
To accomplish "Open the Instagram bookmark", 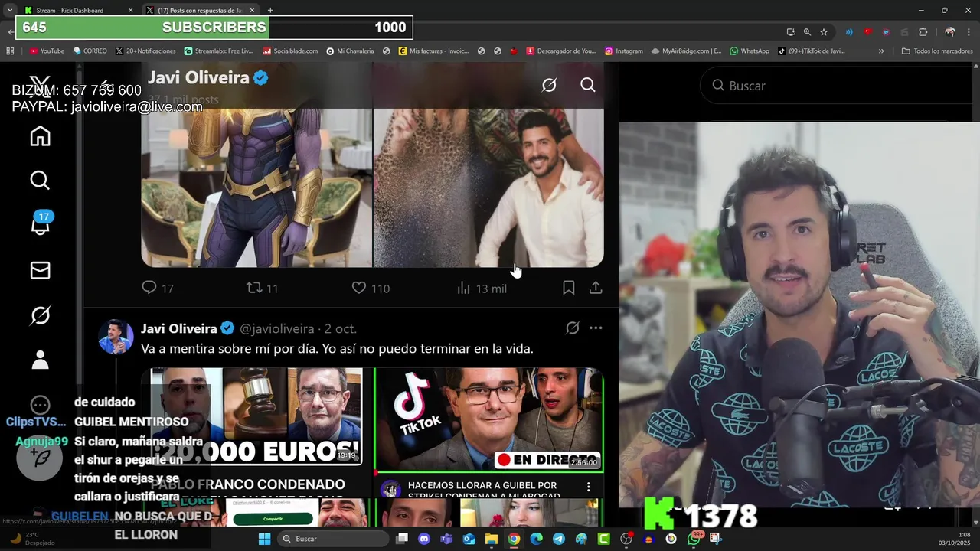I will 624,51.
